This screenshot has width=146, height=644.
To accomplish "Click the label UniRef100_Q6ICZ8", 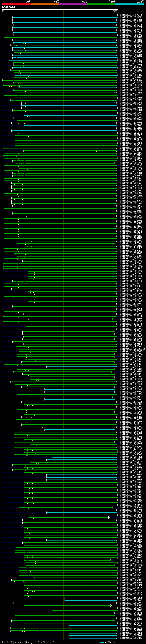I will (131, 58).
